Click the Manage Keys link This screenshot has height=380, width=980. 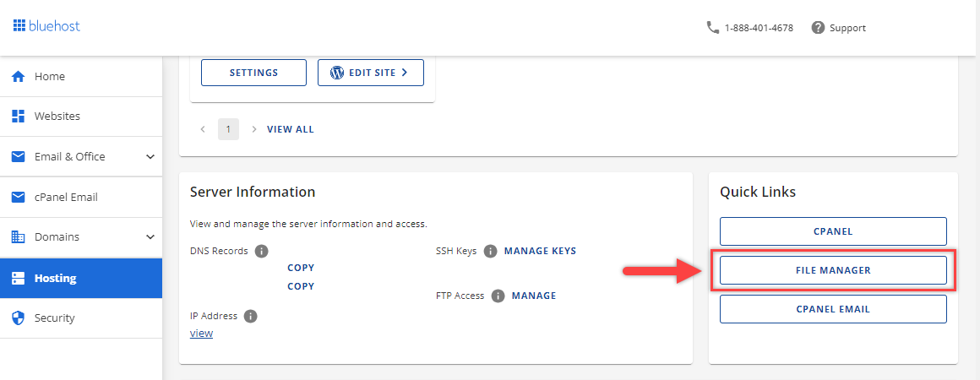(x=540, y=251)
